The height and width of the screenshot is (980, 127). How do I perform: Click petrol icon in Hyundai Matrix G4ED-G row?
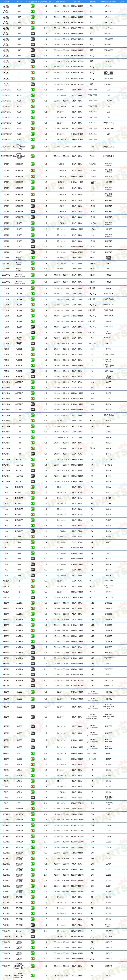point(32,459)
